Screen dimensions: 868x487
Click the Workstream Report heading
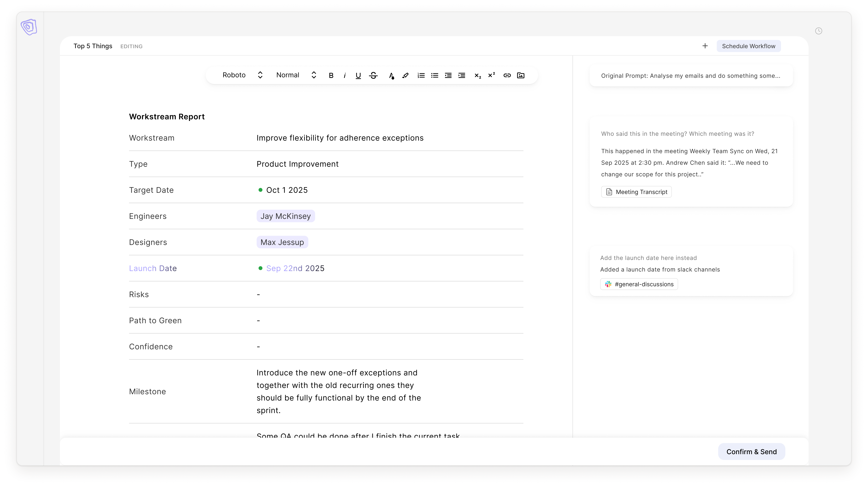(167, 117)
